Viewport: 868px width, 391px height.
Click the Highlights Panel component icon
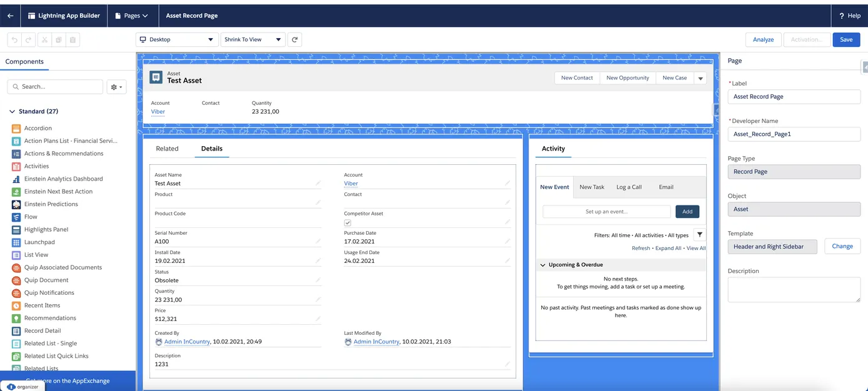click(16, 229)
